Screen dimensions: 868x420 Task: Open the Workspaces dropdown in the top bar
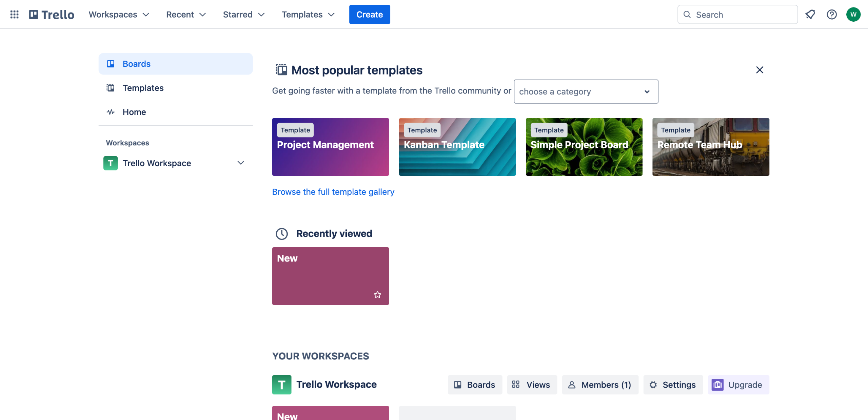119,15
